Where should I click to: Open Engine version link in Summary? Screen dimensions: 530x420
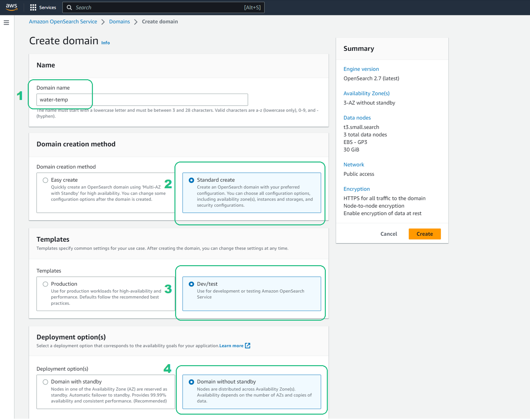[361, 69]
